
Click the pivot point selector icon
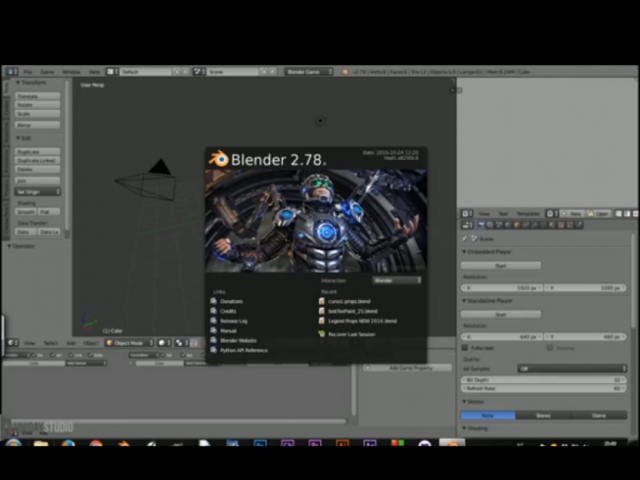coord(179,343)
